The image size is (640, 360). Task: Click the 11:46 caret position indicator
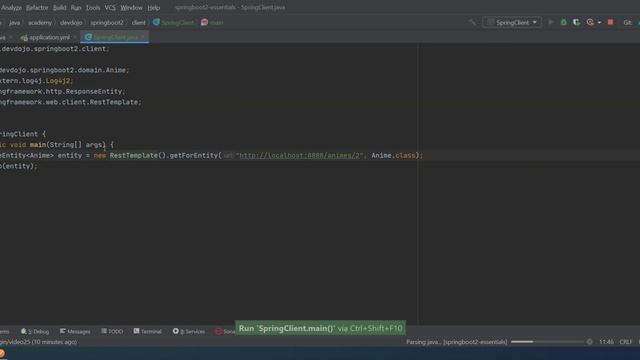[607, 342]
